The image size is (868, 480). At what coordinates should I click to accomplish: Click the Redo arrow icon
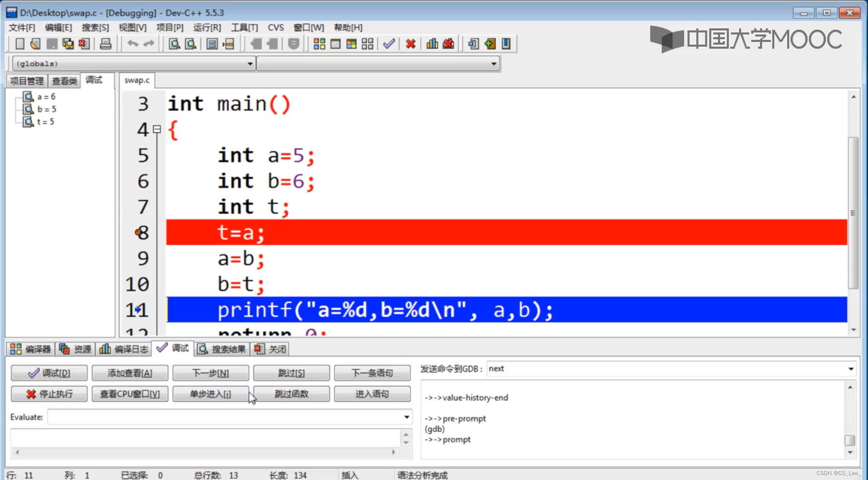coord(149,44)
